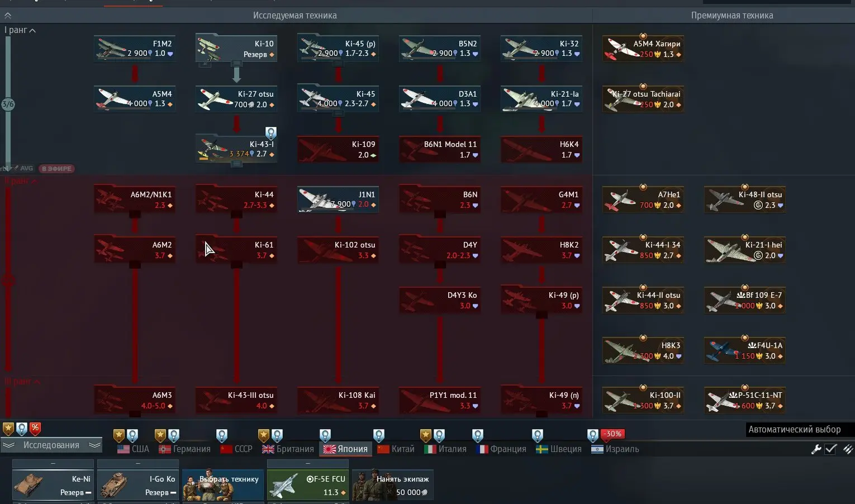Screen dimensions: 855x504
Task: Click the gold star badge above Исследования
Action: [x=8, y=429]
